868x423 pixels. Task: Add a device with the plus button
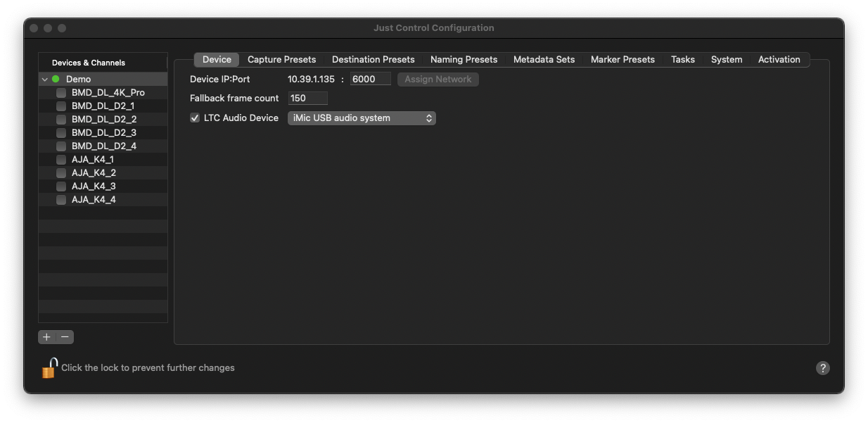(47, 337)
